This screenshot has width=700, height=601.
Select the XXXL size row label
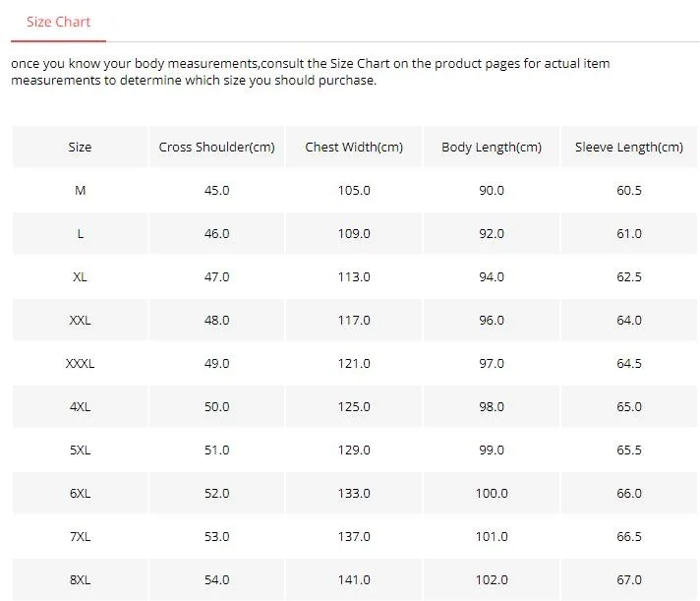click(80, 364)
